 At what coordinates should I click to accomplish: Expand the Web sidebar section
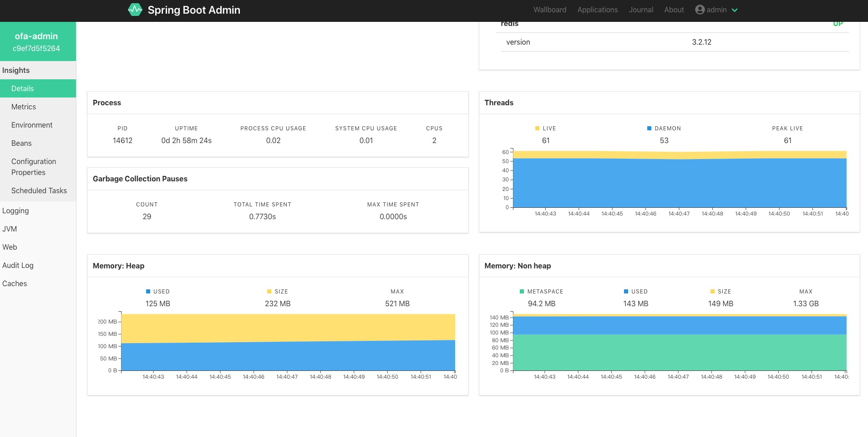[38, 247]
